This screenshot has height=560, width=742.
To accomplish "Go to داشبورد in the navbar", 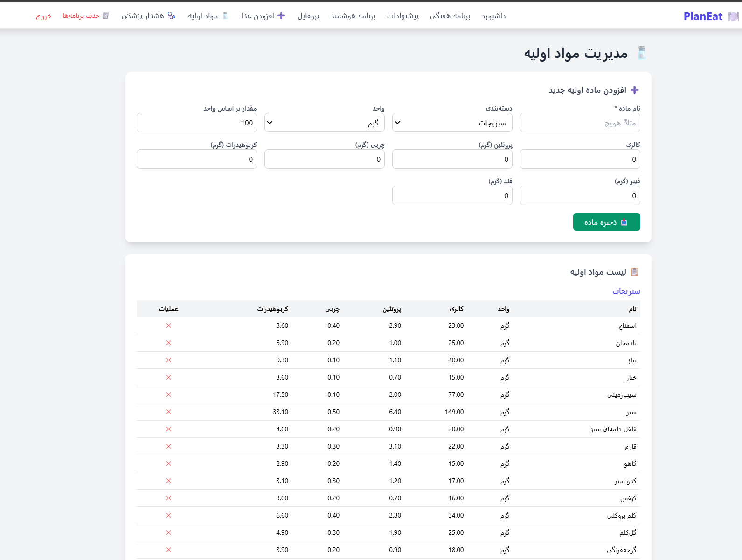I will click(x=494, y=16).
